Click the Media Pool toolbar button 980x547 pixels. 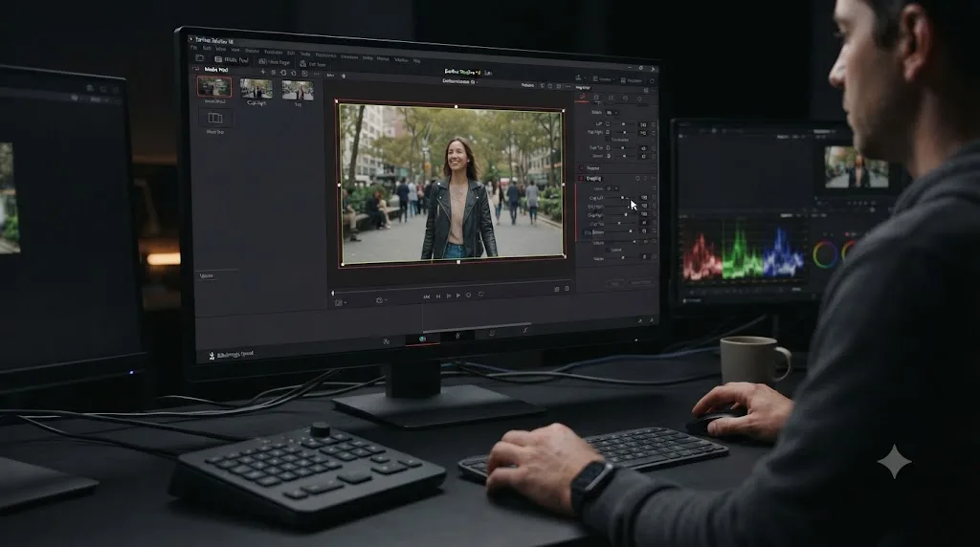[232, 60]
